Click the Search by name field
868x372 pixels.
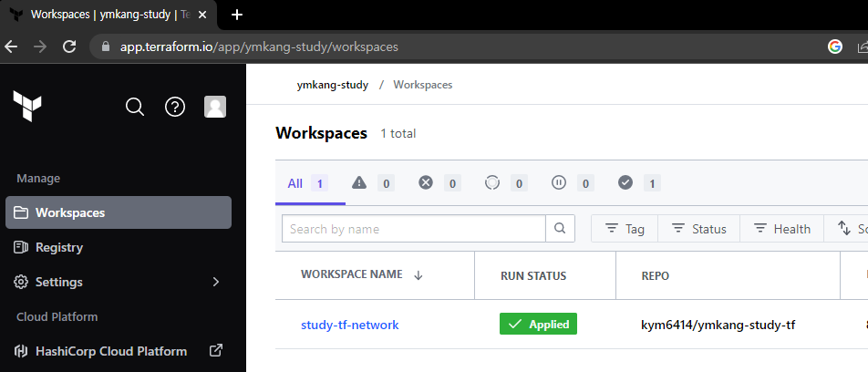[x=414, y=229]
